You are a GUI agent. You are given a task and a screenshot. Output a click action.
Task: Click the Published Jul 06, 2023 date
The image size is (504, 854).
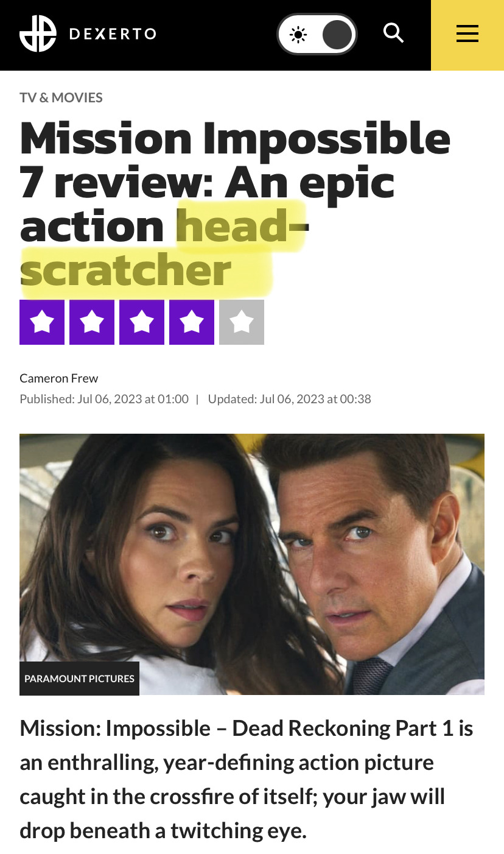click(x=104, y=399)
